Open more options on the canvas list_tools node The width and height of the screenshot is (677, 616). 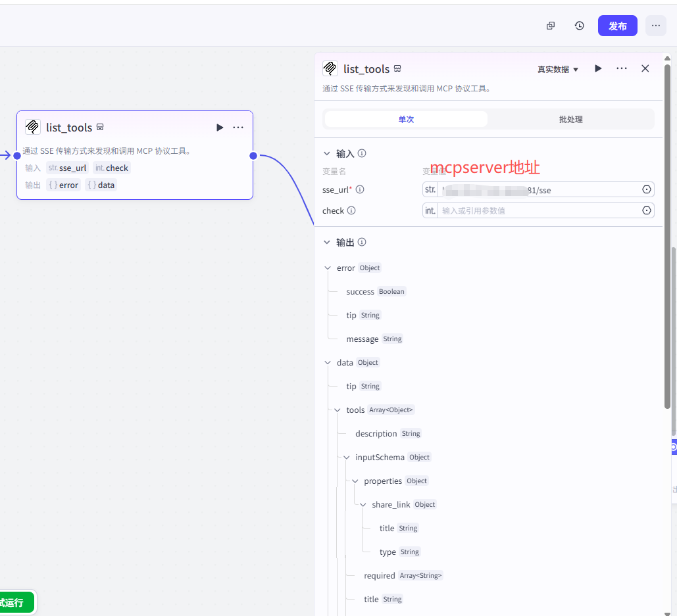[238, 128]
